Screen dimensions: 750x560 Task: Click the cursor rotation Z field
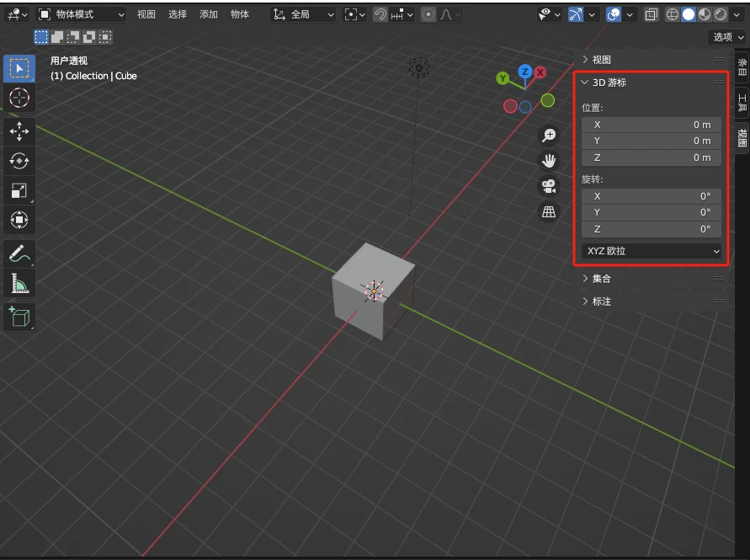pos(652,229)
